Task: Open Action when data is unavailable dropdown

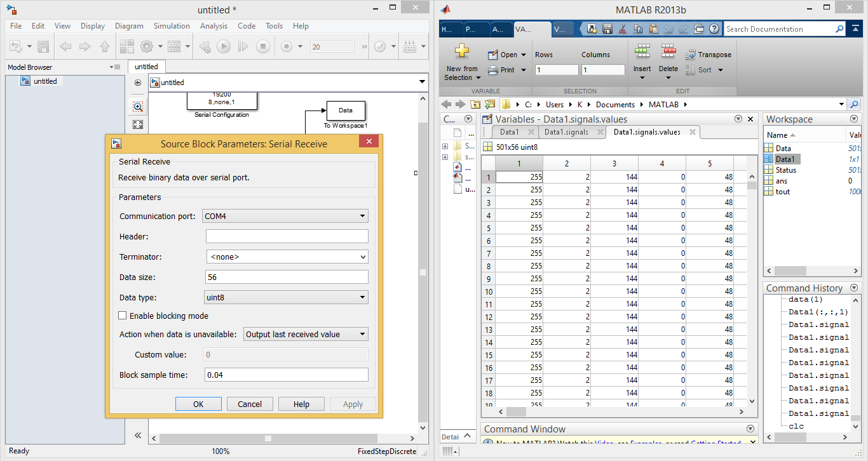Action: [x=306, y=334]
